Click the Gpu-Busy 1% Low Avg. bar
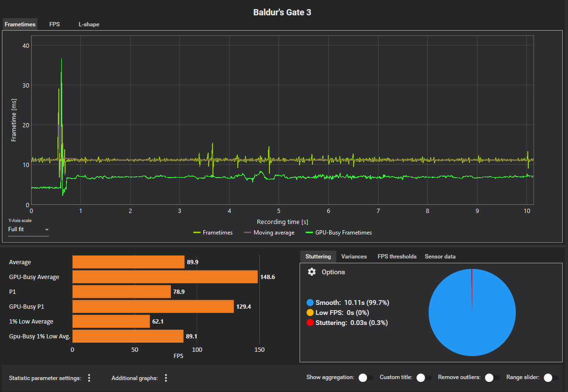 tap(128, 336)
